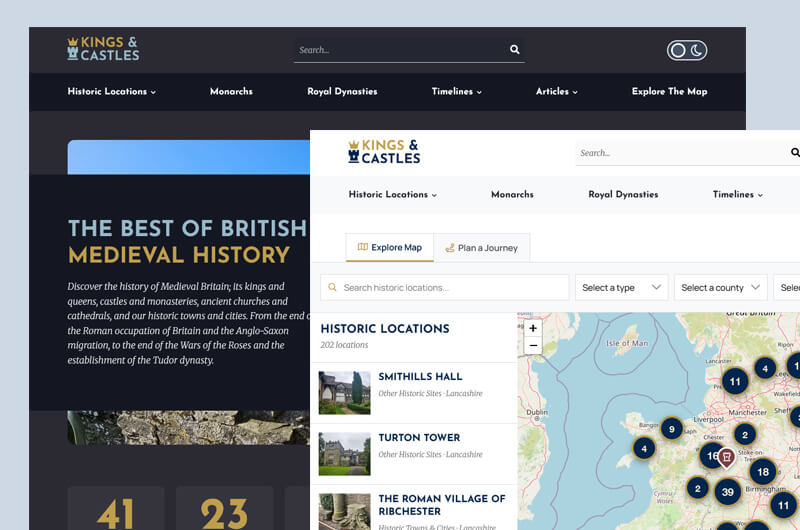Open Monarchs in dark window navigation
800x530 pixels.
(231, 91)
